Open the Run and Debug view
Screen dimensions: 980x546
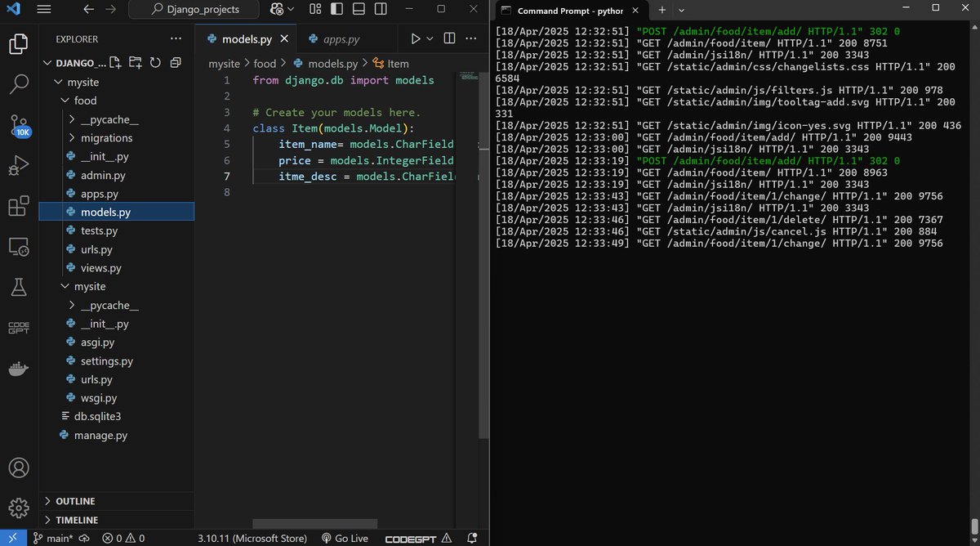18,166
